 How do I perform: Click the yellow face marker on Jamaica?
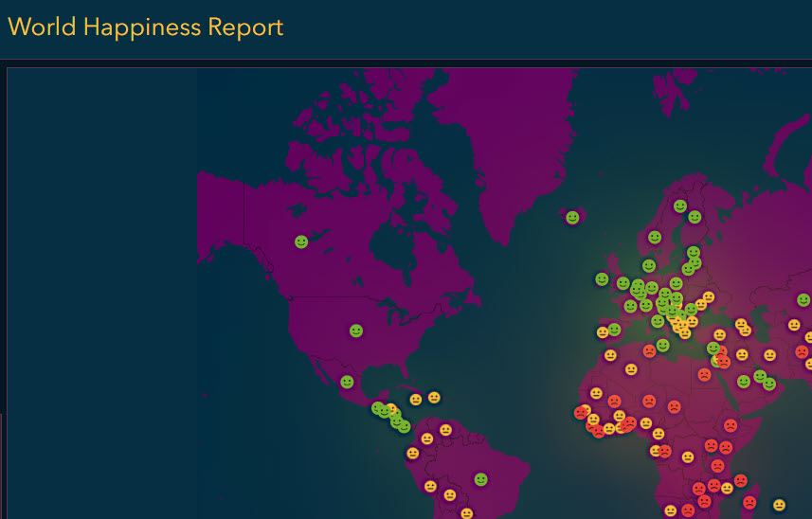(416, 400)
